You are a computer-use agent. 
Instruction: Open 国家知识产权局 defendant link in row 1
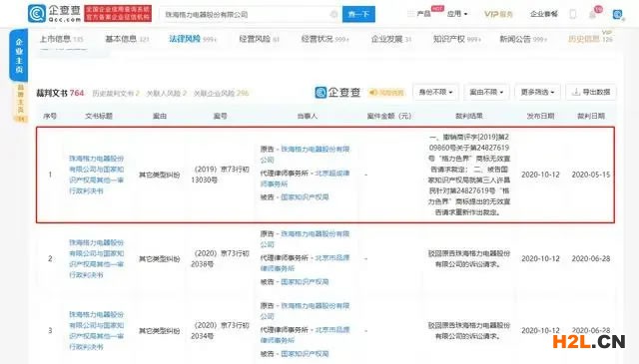click(305, 197)
